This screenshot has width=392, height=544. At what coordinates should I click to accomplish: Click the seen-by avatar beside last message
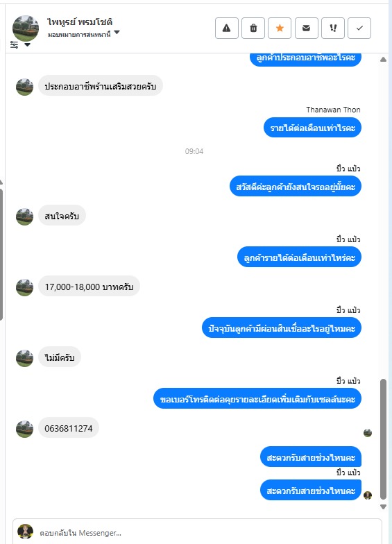tap(368, 495)
